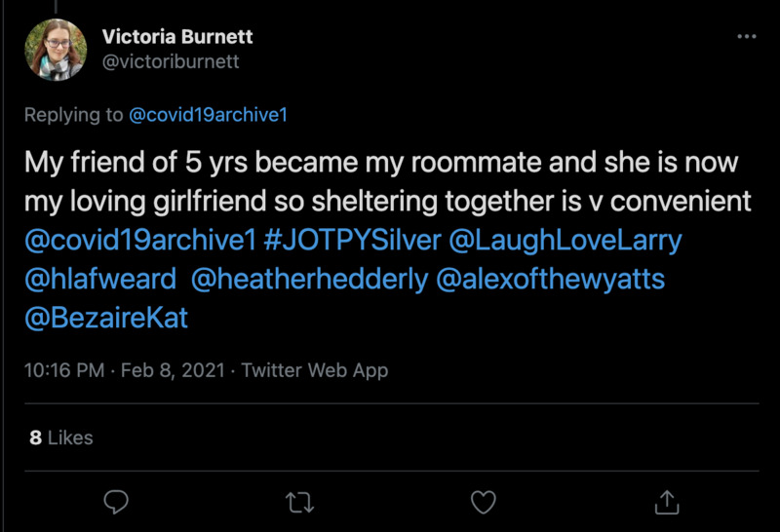Like the tweet with heart icon
Screen dimensions: 780x532
483,502
